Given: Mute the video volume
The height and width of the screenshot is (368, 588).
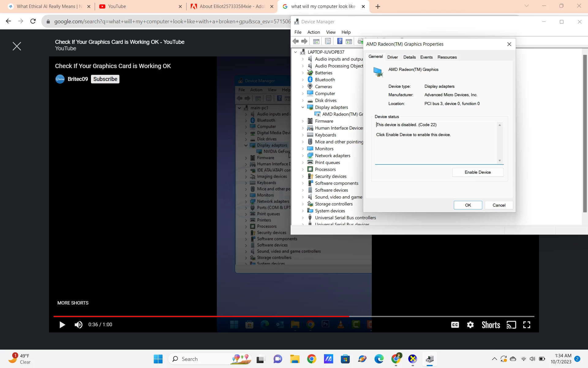Looking at the screenshot, I should (78, 325).
